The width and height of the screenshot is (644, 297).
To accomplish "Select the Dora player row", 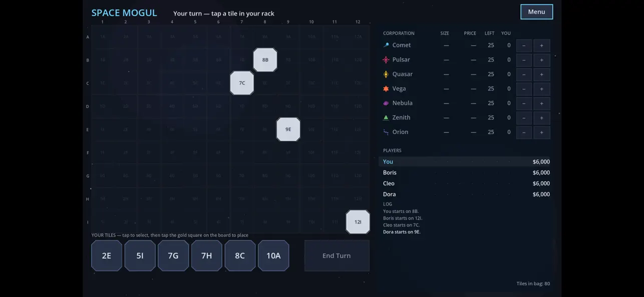I will point(466,194).
